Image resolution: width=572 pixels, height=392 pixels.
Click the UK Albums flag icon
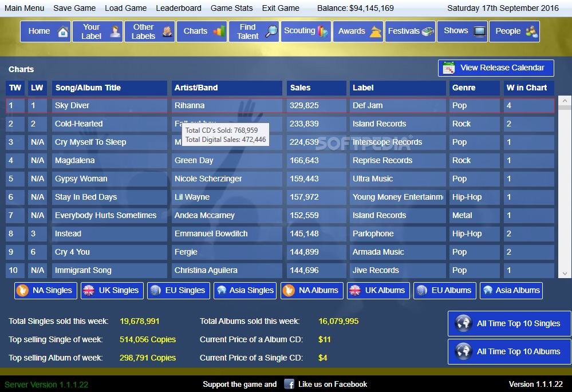(x=355, y=291)
